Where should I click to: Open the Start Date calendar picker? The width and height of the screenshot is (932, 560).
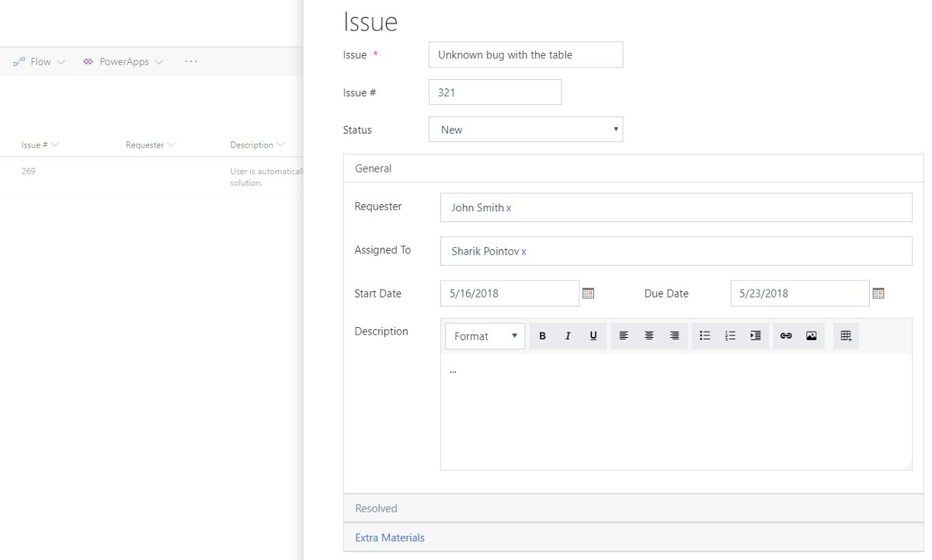589,294
